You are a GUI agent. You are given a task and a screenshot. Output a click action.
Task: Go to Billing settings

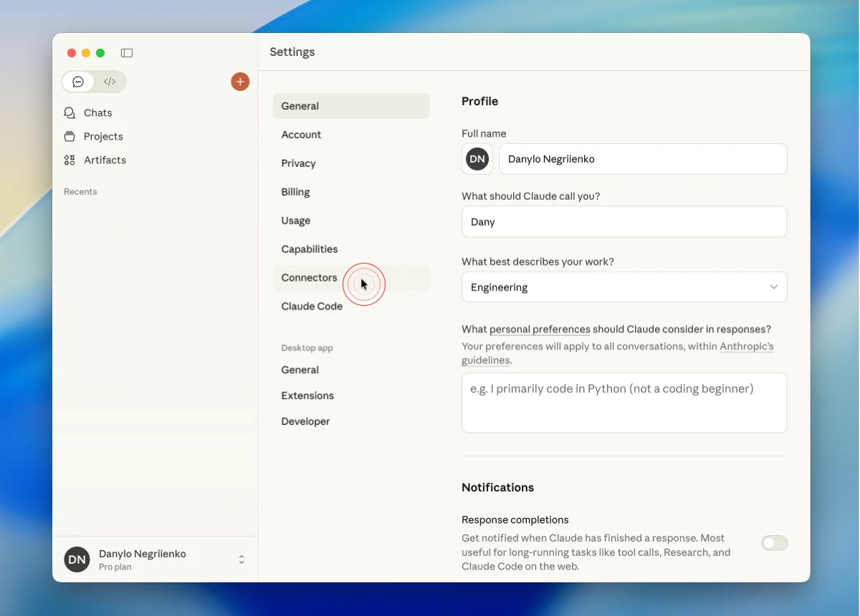(295, 192)
